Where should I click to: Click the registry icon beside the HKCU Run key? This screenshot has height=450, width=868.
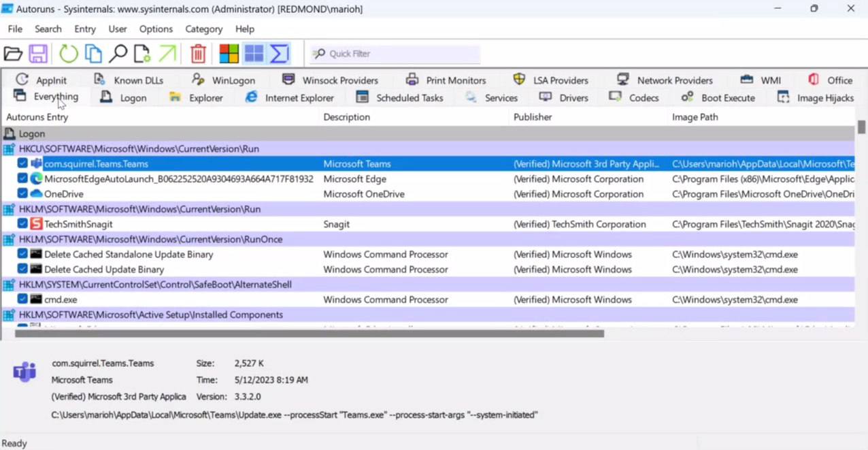coord(9,148)
